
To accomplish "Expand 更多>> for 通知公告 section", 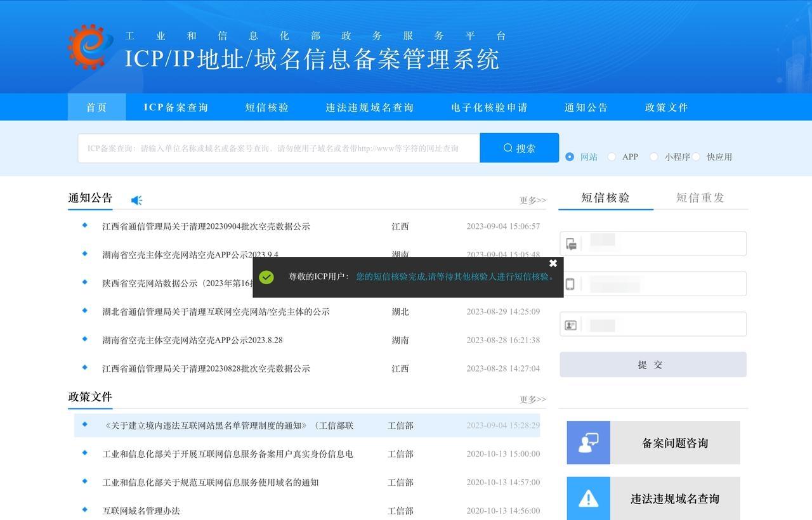I will tap(532, 200).
